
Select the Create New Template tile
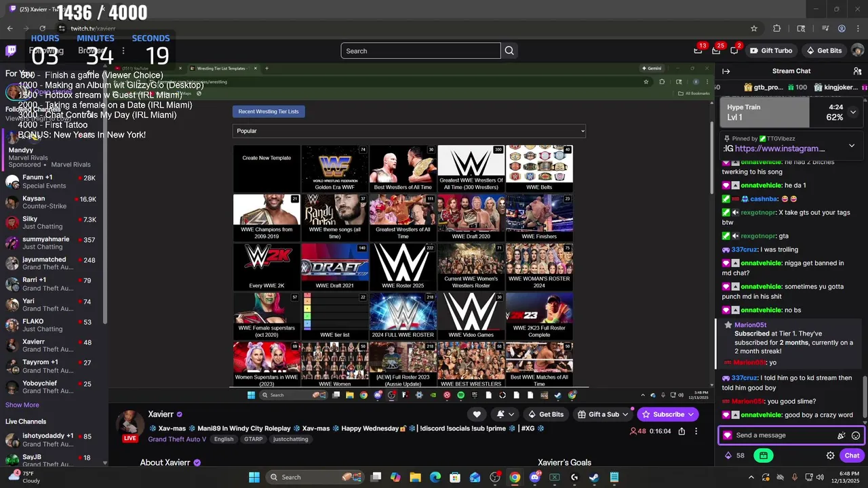click(267, 168)
